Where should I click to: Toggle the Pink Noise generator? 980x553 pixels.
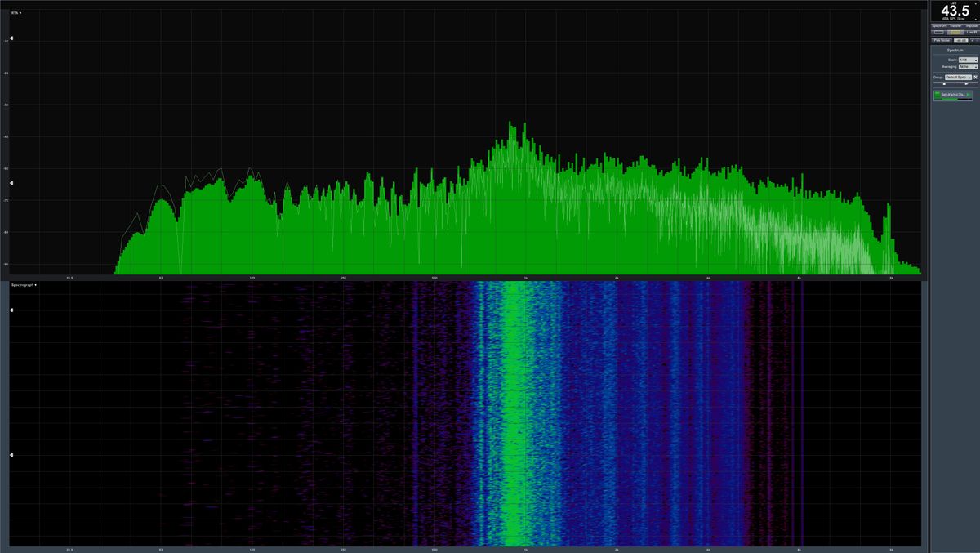tap(942, 40)
